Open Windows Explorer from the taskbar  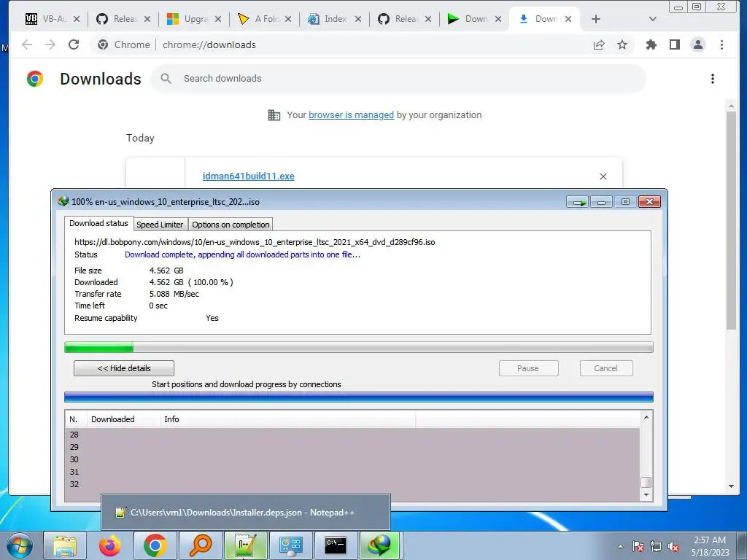[65, 545]
